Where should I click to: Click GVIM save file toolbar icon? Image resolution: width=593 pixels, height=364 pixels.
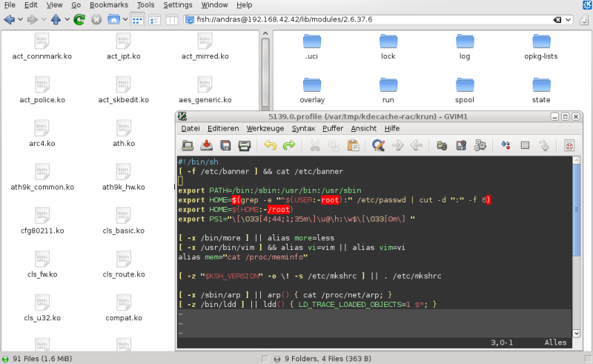pos(207,145)
